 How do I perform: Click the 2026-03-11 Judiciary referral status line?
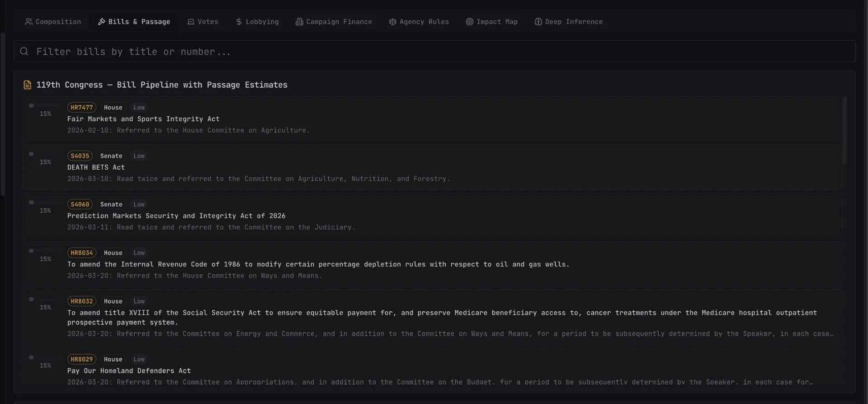[211, 228]
